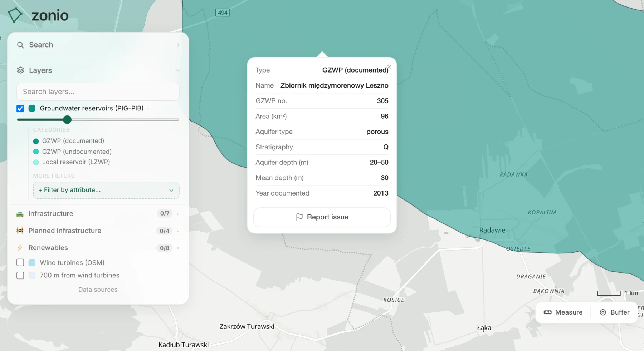This screenshot has height=351, width=644.
Task: Open the Planned infrastructure layer group
Action: pyautogui.click(x=98, y=231)
